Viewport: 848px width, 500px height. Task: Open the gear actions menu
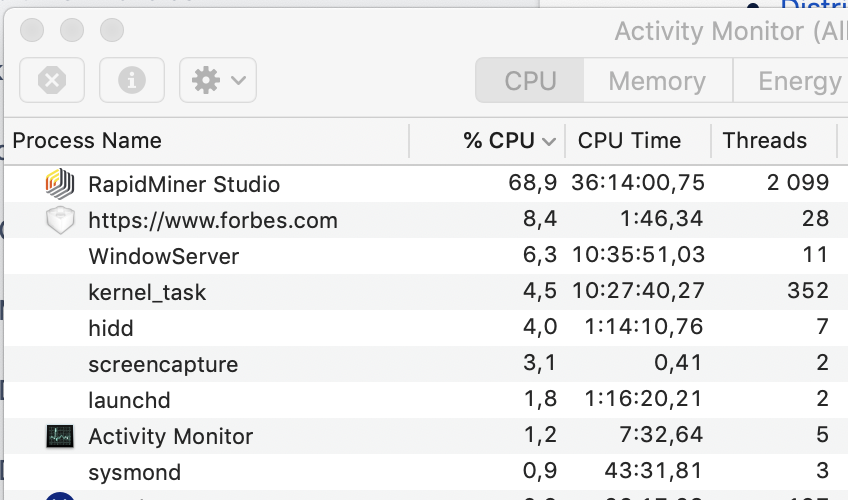[x=218, y=80]
